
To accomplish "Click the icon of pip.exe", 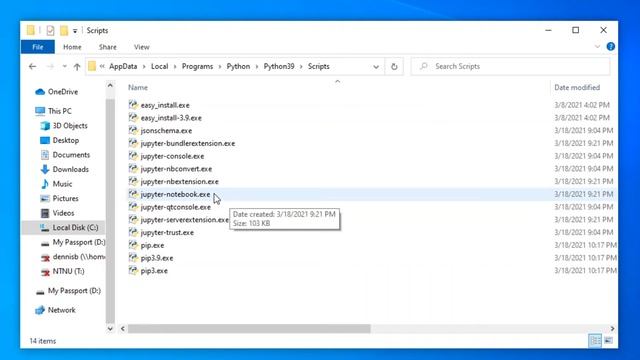I will 133,245.
